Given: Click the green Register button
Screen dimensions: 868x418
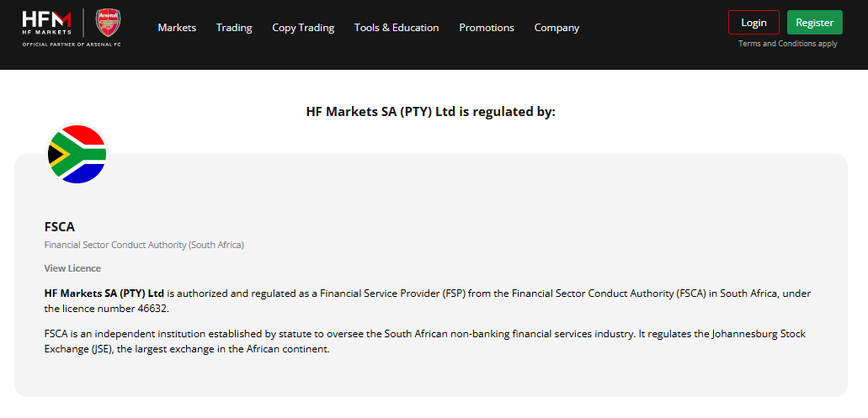Looking at the screenshot, I should 815,23.
